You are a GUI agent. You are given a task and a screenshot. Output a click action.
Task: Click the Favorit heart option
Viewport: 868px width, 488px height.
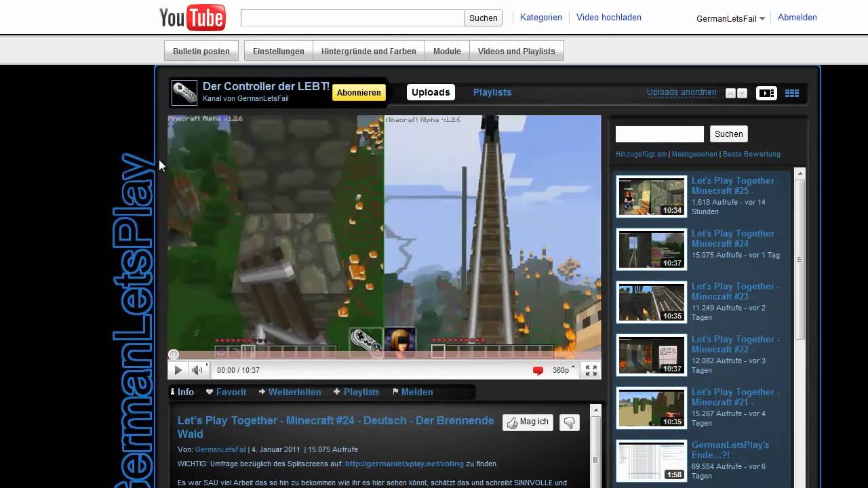[x=226, y=392]
